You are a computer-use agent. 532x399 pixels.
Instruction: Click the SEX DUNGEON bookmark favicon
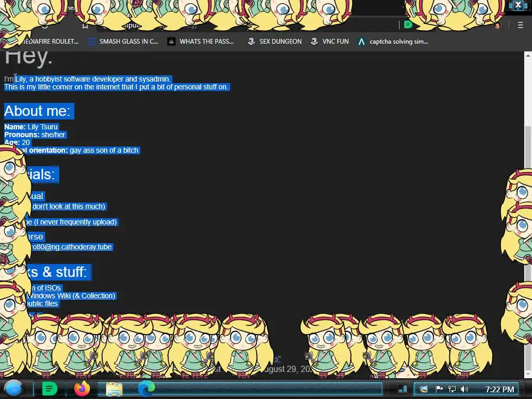(x=251, y=42)
